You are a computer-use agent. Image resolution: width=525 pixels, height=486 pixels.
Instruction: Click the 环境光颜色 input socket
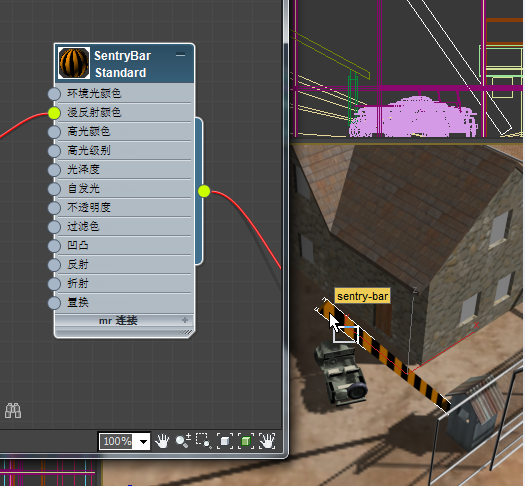pos(54,94)
